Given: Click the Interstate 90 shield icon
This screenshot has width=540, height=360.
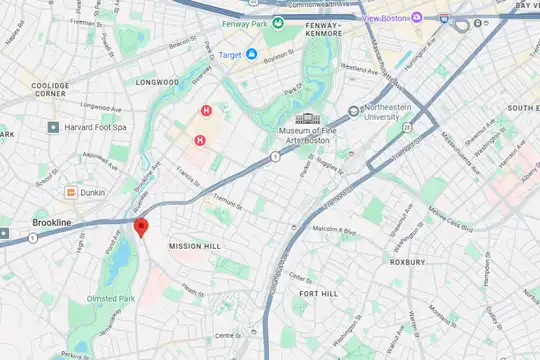Looking at the screenshot, I should [444, 19].
